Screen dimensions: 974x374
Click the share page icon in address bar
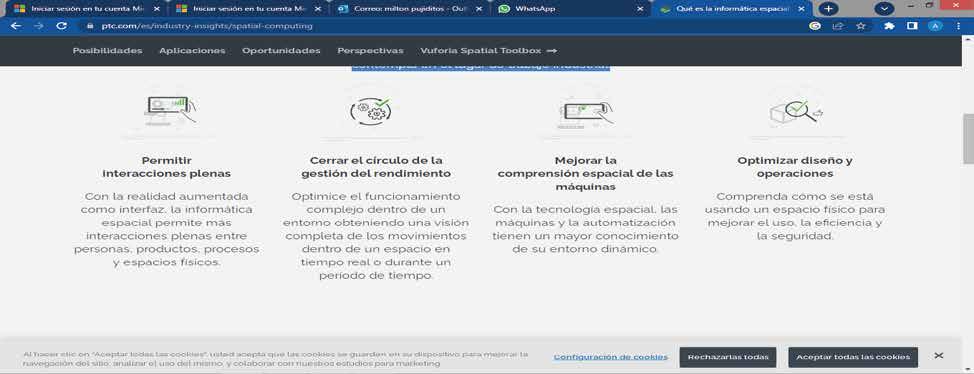coord(838,26)
